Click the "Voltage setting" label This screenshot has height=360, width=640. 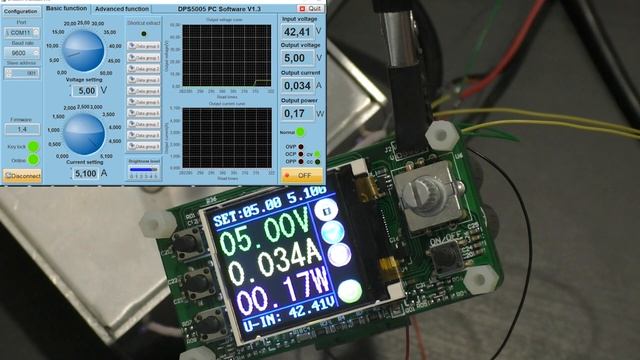tap(84, 80)
